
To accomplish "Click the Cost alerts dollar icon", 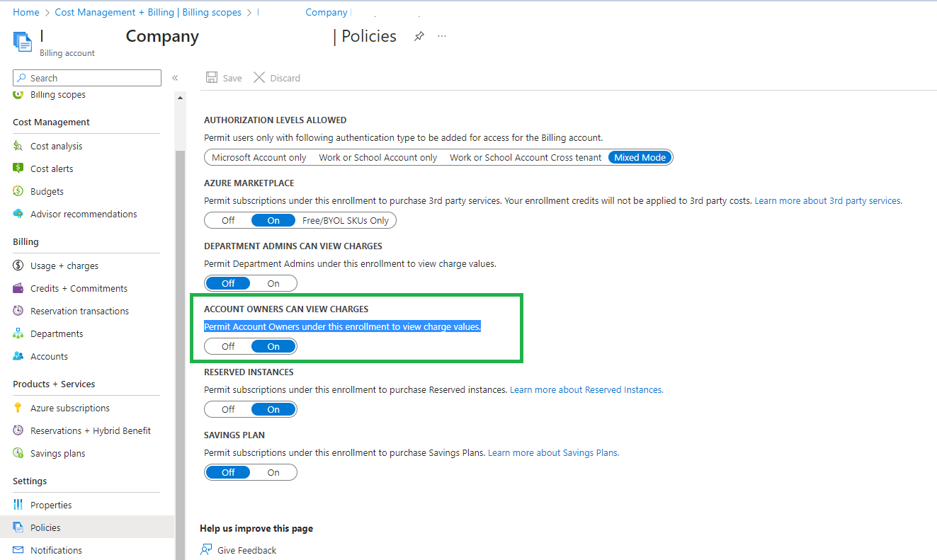I will [x=18, y=168].
